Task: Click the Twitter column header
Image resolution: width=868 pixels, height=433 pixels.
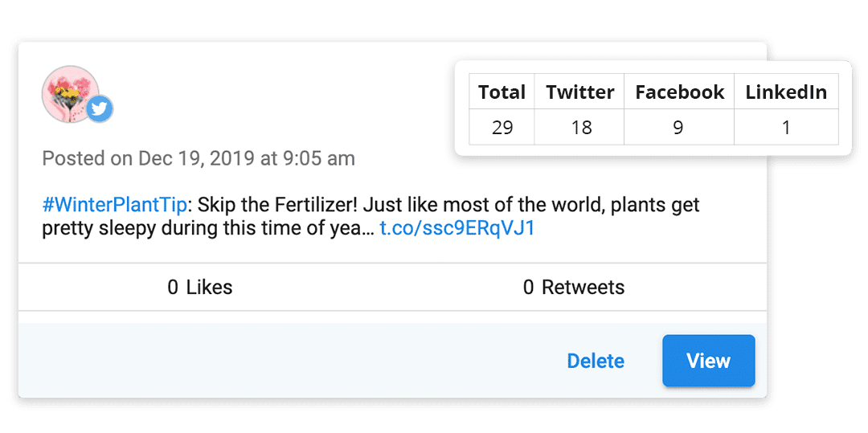Action: (579, 92)
